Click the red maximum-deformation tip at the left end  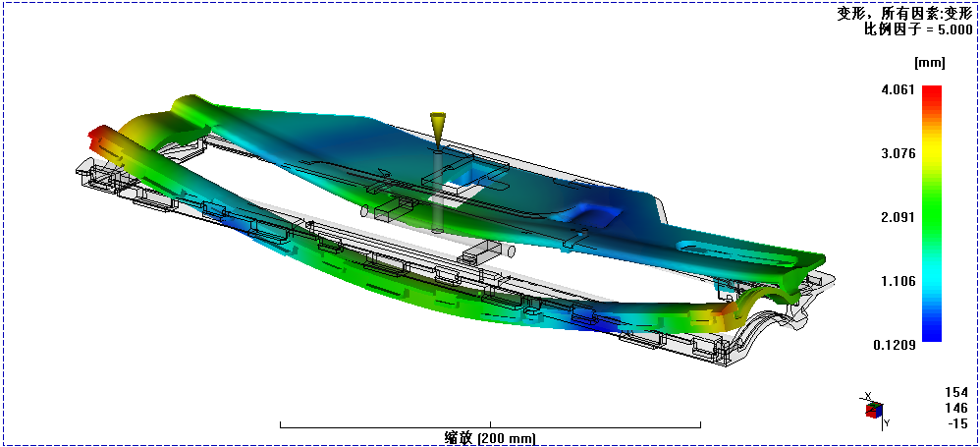click(98, 135)
